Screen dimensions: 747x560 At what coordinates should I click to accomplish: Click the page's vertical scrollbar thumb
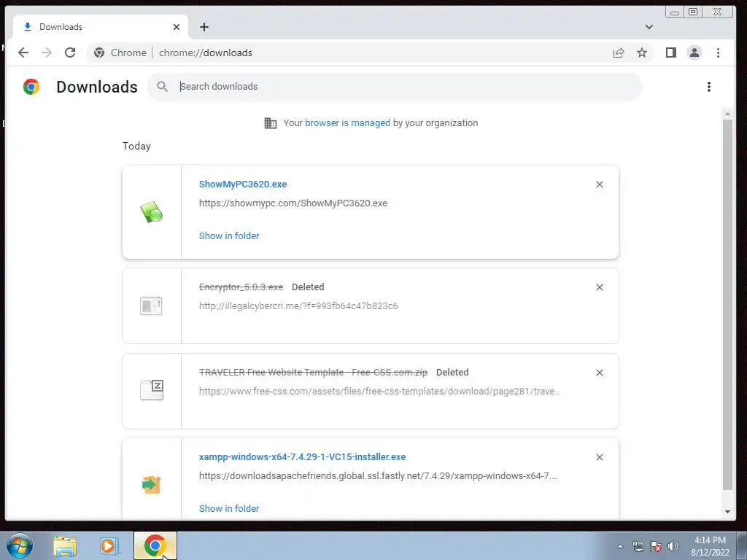pos(727,305)
